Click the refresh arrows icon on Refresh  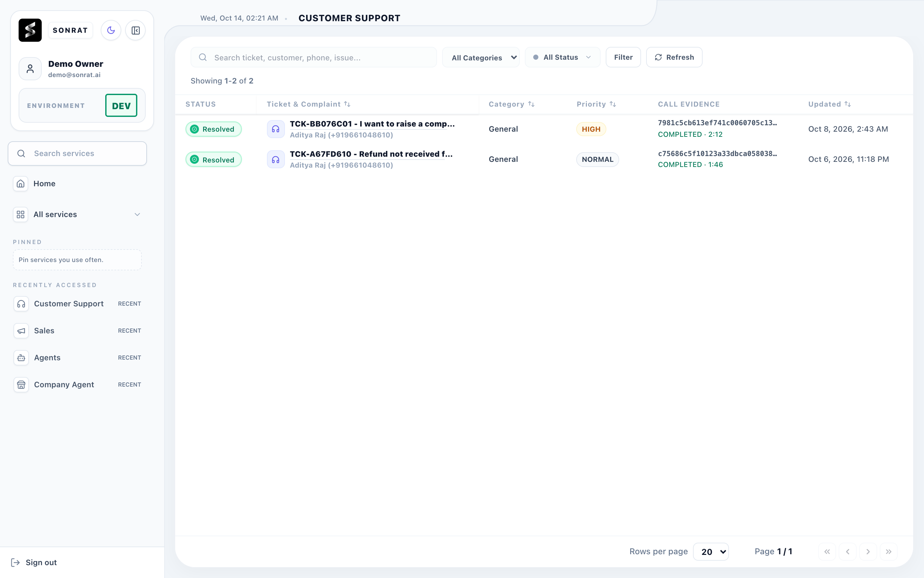click(658, 57)
